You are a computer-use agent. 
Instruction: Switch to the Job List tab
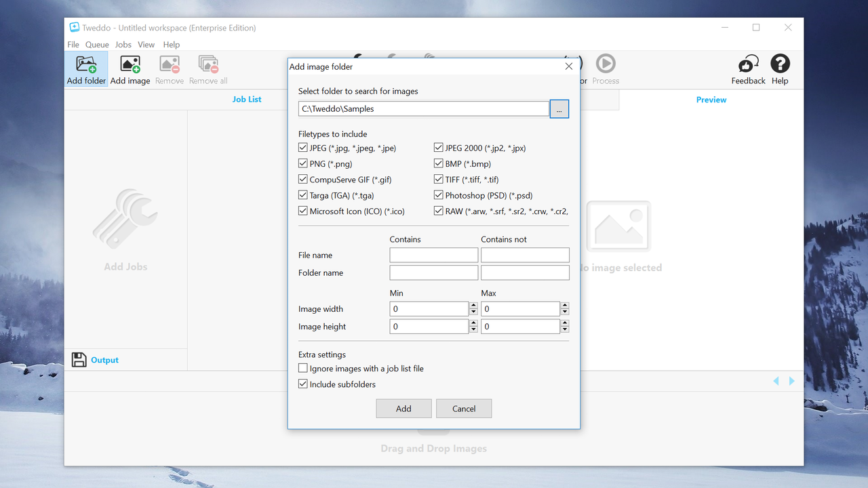[247, 99]
